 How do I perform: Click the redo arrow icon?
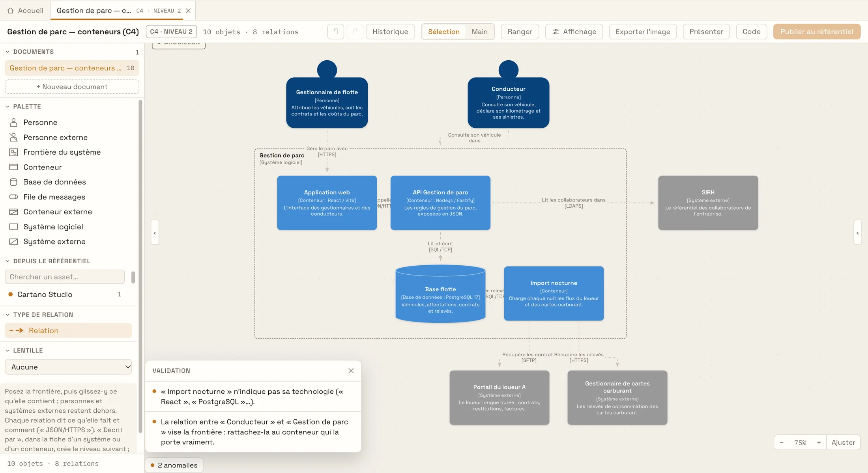(355, 32)
